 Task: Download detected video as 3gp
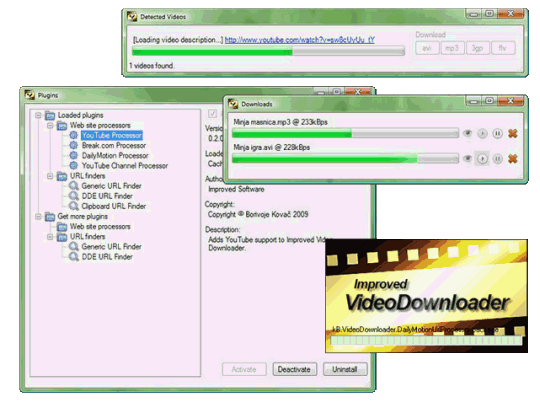click(478, 48)
